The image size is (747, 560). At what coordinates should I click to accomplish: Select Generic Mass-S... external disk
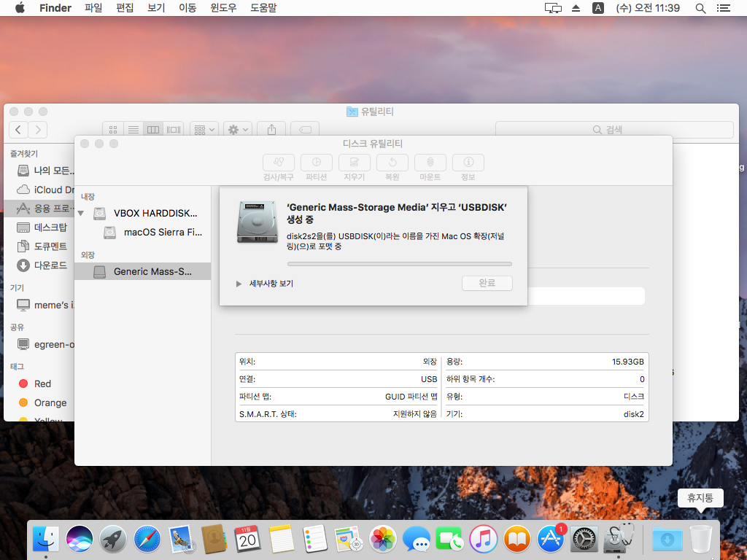[143, 271]
